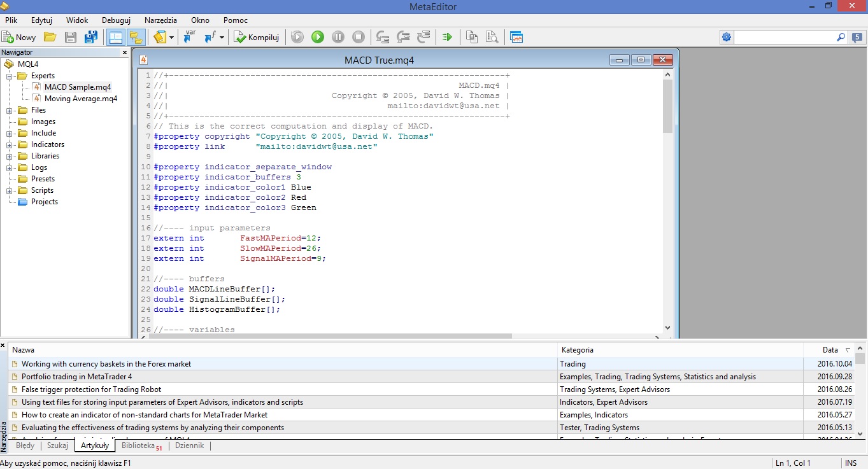Viewport: 868px width, 469px height.
Task: Expand the Files folder
Action: [x=10, y=110]
